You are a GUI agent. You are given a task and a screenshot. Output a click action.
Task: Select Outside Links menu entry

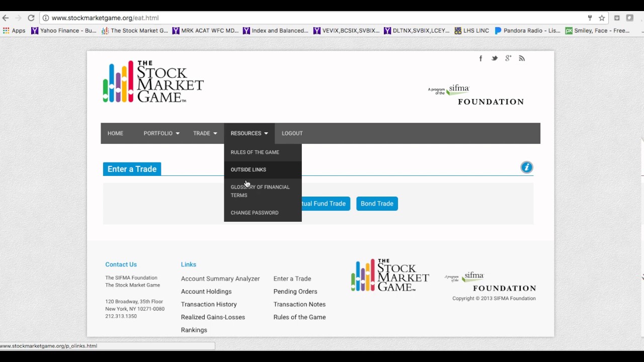click(263, 169)
